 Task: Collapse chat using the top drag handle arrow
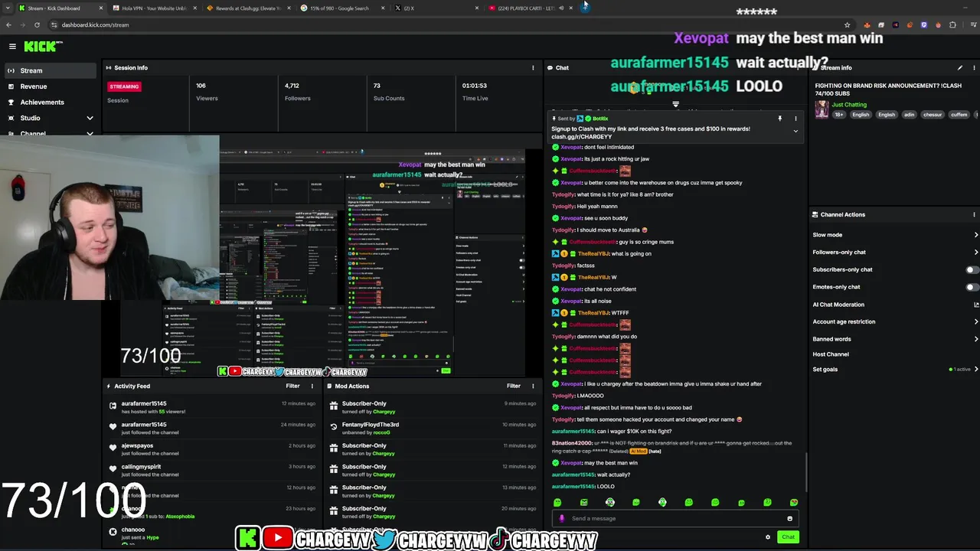pyautogui.click(x=675, y=105)
